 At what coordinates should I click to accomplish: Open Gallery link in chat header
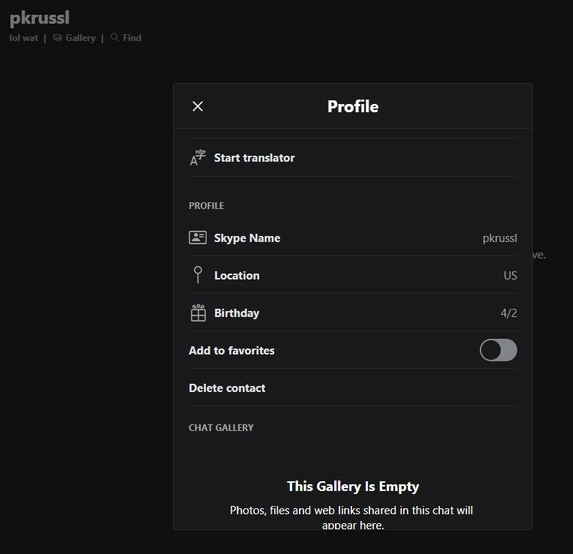tap(80, 38)
